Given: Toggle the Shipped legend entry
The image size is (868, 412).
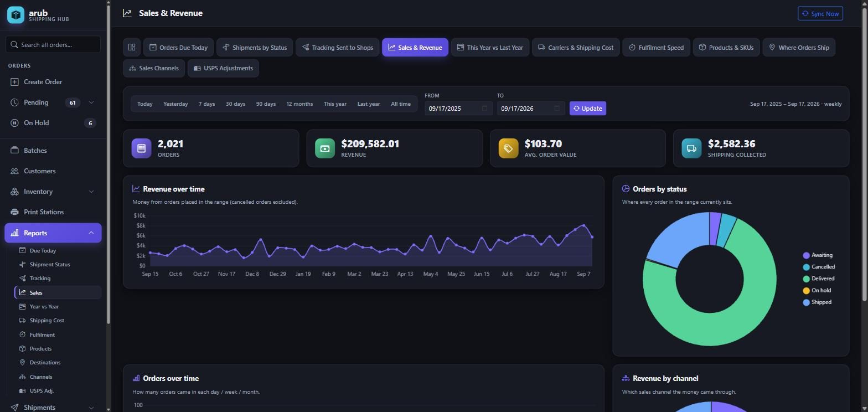Looking at the screenshot, I should point(817,302).
